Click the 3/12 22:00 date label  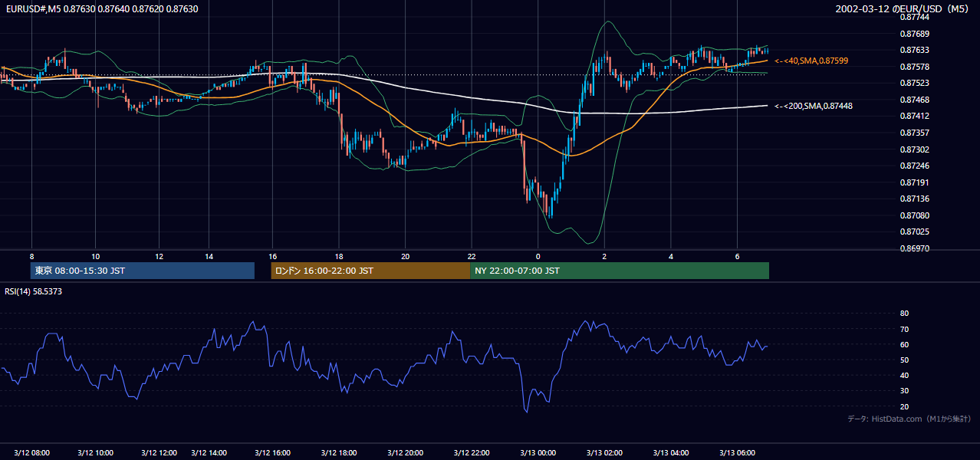(x=472, y=452)
